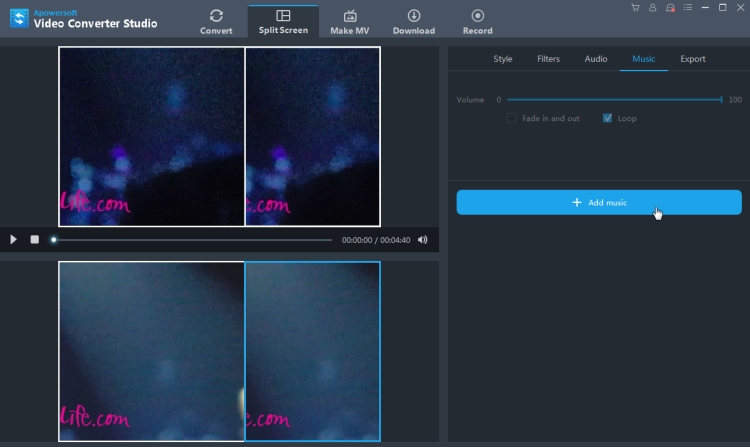Click the preview playback progress bar
This screenshot has height=447, width=750.
(x=192, y=240)
